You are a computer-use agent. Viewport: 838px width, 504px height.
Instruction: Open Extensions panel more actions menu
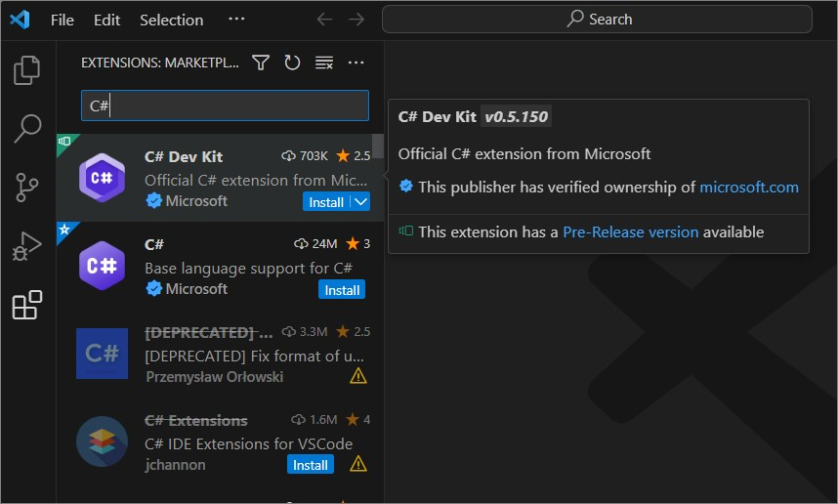pyautogui.click(x=356, y=63)
